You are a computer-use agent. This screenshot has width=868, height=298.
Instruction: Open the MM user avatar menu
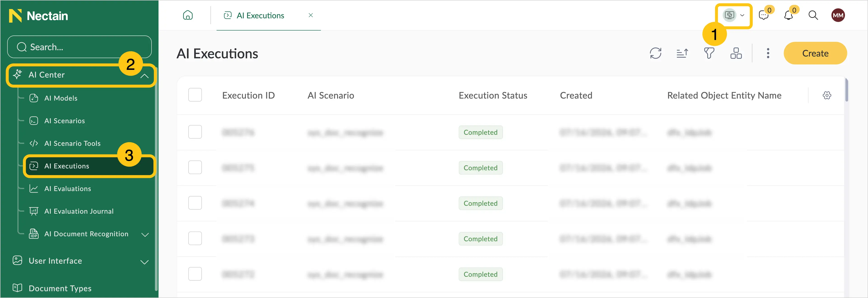(838, 15)
